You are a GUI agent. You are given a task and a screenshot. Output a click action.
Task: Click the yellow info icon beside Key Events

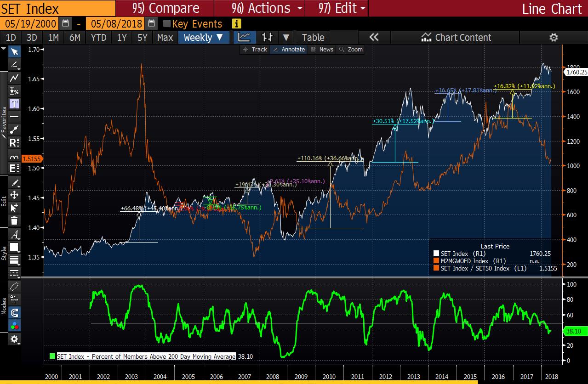(237, 24)
